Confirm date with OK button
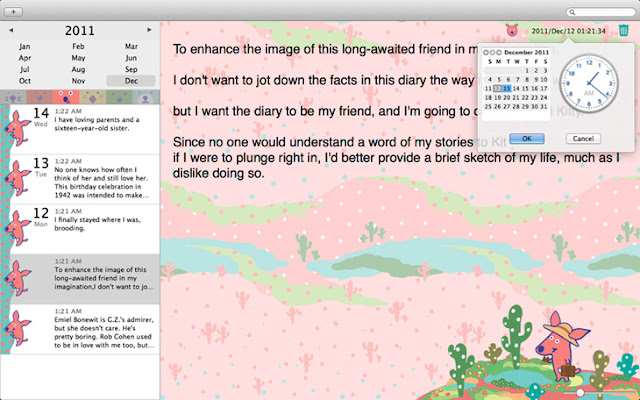Screen dimensions: 640x400 click(x=527, y=138)
